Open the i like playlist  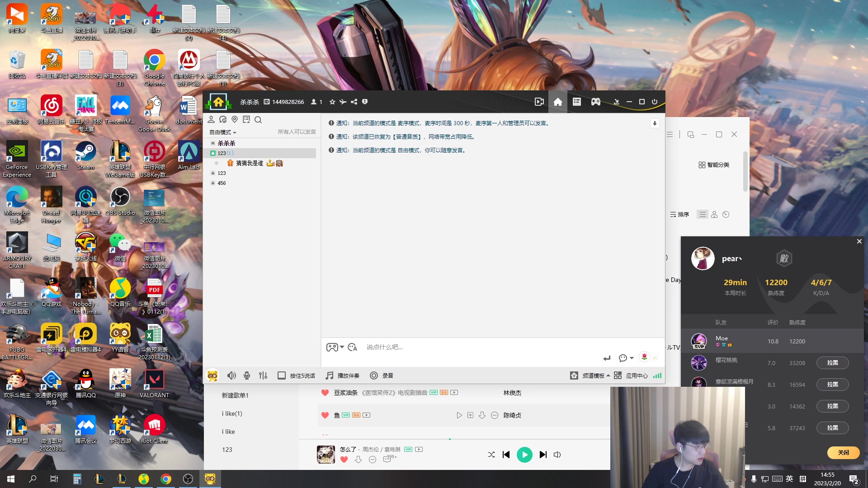tap(228, 432)
